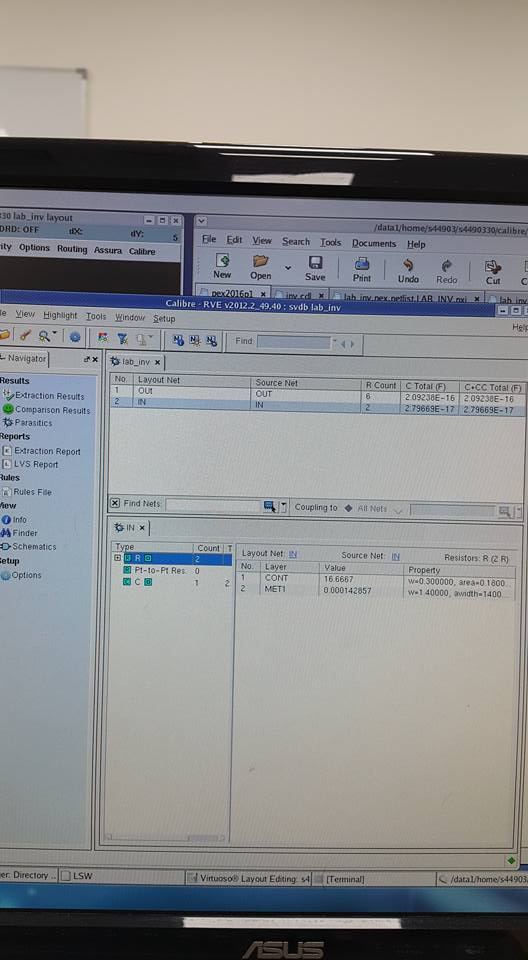Open the View menu in Calibre RVE

25,314
